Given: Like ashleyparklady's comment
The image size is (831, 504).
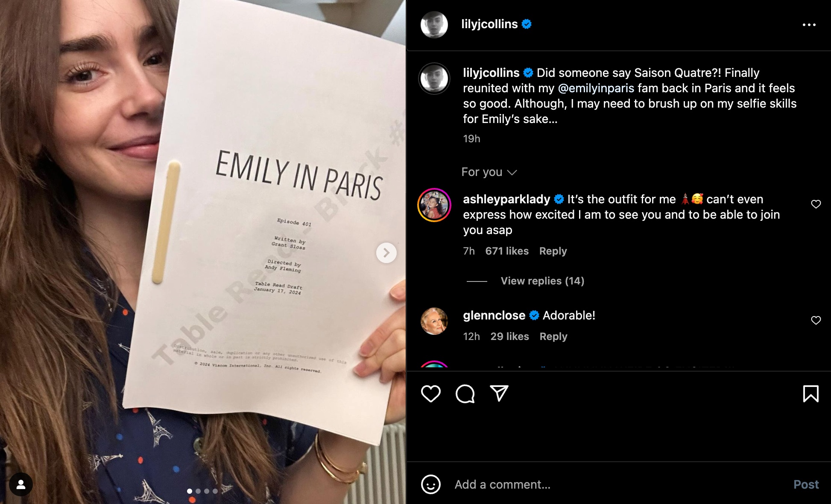Looking at the screenshot, I should (816, 204).
